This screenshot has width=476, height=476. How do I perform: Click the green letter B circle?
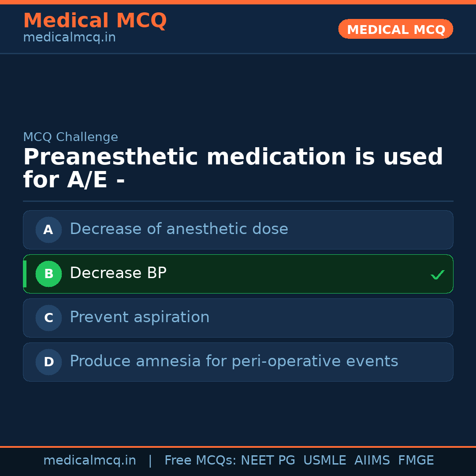[x=48, y=274]
